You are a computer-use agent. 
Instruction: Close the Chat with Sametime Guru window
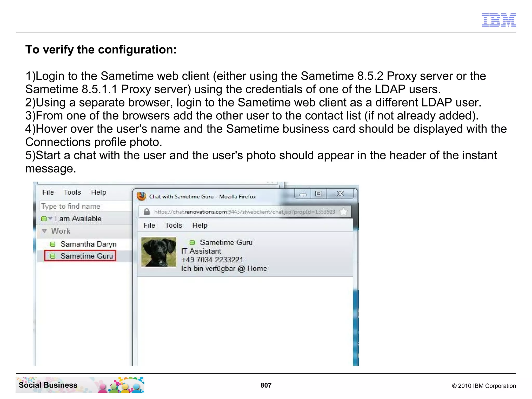340,194
